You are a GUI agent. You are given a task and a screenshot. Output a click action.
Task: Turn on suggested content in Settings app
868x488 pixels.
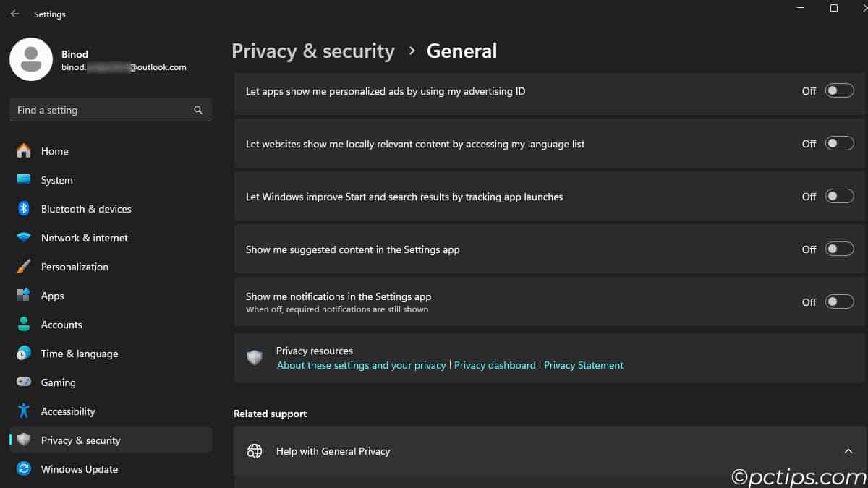click(x=839, y=249)
